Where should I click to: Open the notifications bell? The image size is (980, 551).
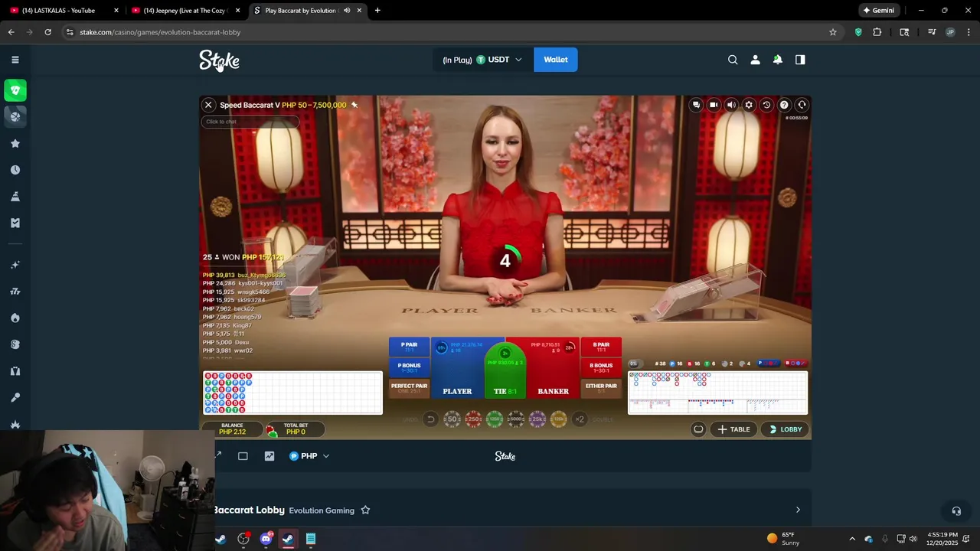pyautogui.click(x=777, y=60)
